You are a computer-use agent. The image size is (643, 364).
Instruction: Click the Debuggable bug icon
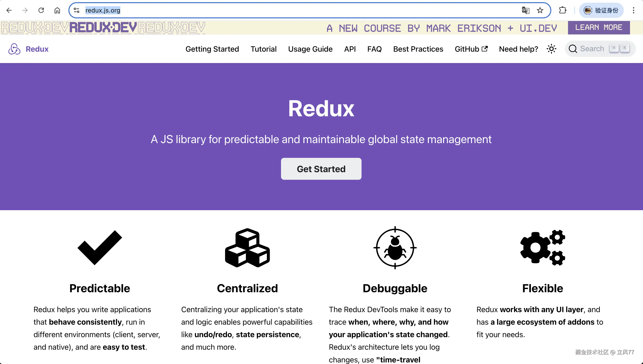(x=395, y=248)
